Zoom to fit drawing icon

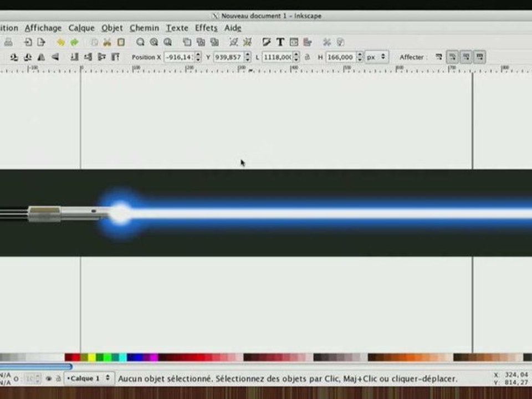pos(154,42)
